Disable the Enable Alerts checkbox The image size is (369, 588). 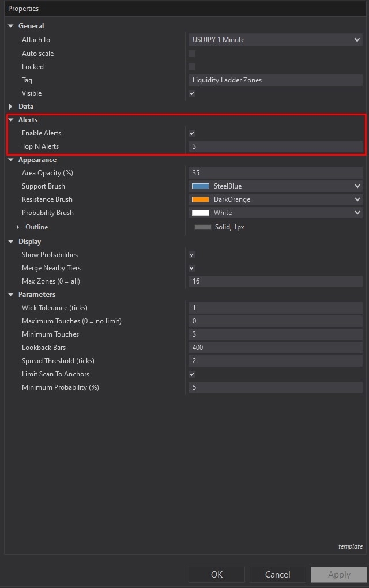tap(192, 133)
